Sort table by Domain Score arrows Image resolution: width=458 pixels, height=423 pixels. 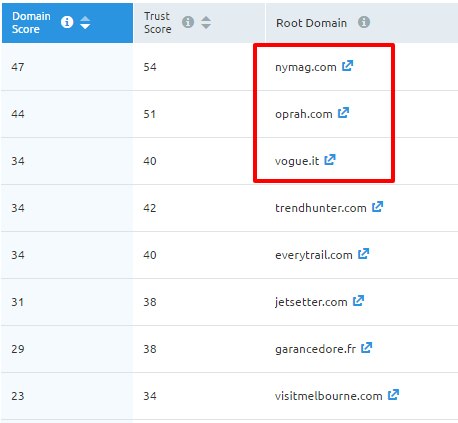(x=85, y=22)
